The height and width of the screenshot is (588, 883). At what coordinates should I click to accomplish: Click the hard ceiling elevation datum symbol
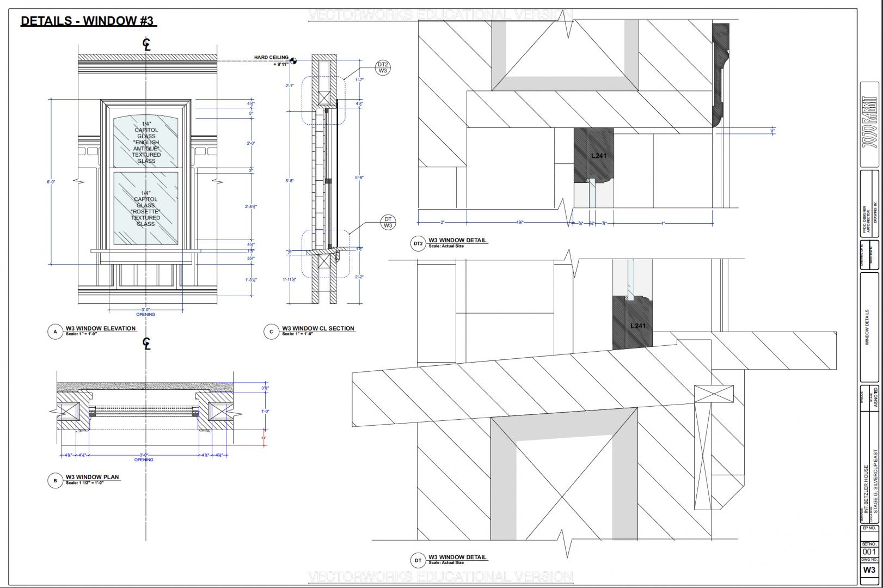(x=293, y=61)
